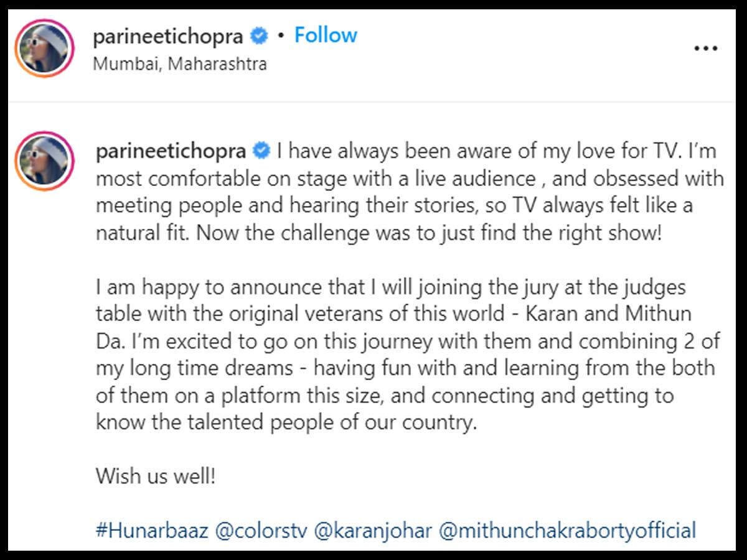Open the three-dot more options menu
The width and height of the screenshot is (747, 560).
705,49
